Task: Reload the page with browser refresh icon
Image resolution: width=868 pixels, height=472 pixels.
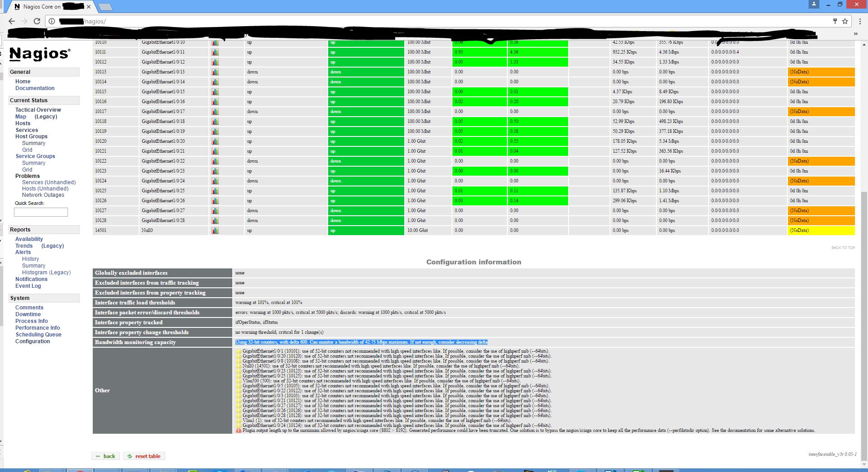Action: pyautogui.click(x=37, y=21)
